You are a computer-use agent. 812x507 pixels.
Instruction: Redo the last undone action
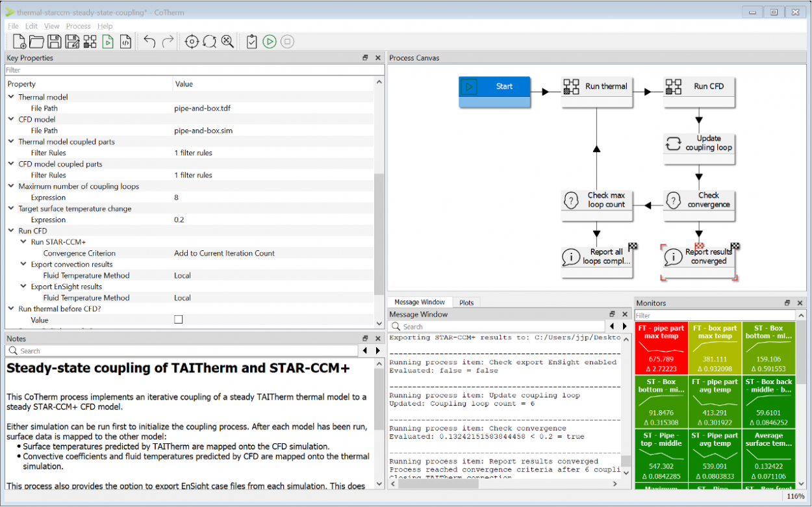(168, 42)
